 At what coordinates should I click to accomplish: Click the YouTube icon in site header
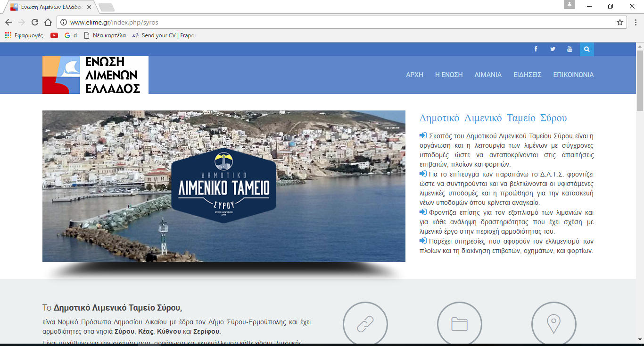click(x=570, y=49)
